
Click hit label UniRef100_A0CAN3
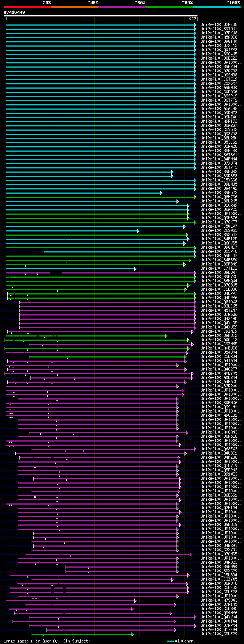[219, 432]
